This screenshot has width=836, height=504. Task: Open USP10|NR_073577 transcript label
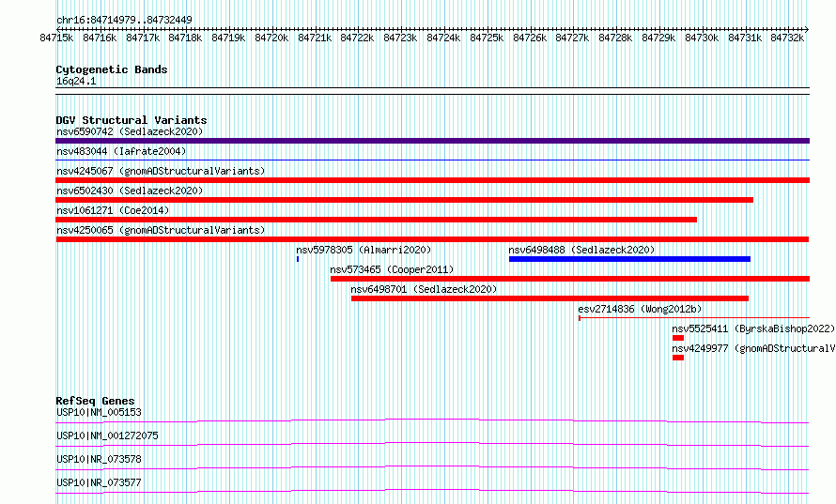point(99,482)
